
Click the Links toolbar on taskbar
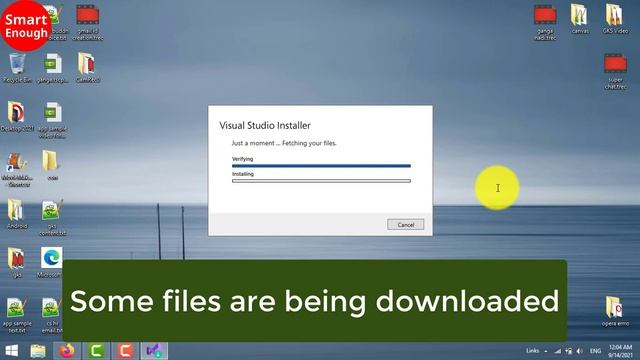pyautogui.click(x=532, y=351)
